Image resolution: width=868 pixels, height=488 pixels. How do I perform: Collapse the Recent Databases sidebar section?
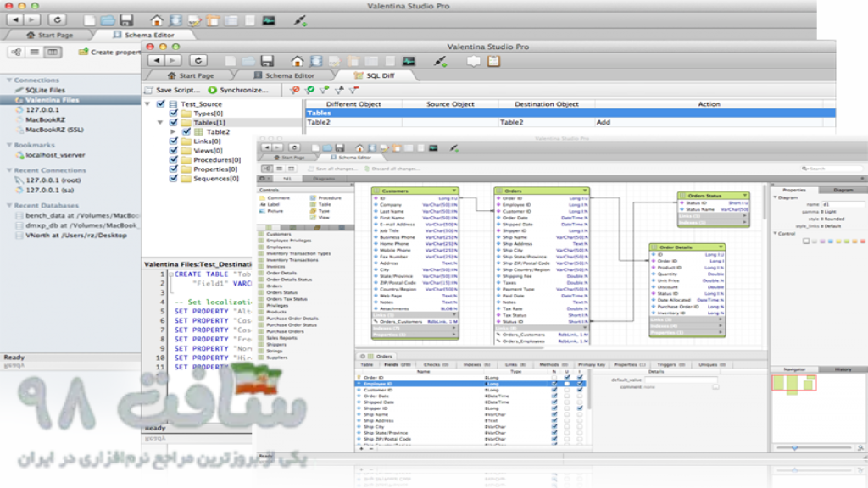point(9,205)
